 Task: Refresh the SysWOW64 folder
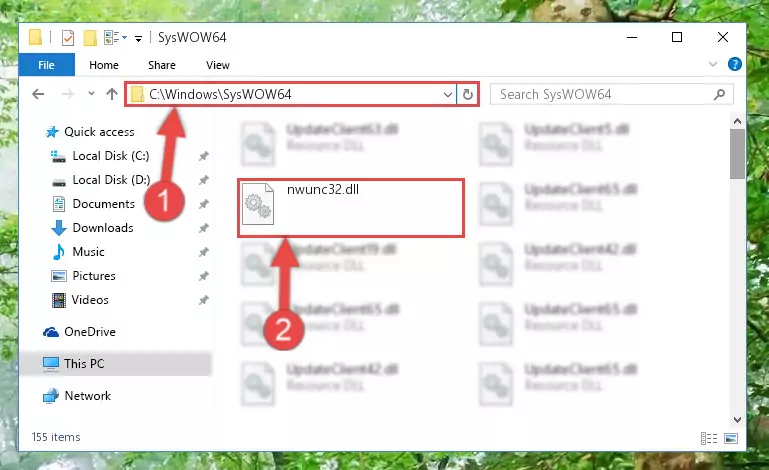click(x=468, y=94)
